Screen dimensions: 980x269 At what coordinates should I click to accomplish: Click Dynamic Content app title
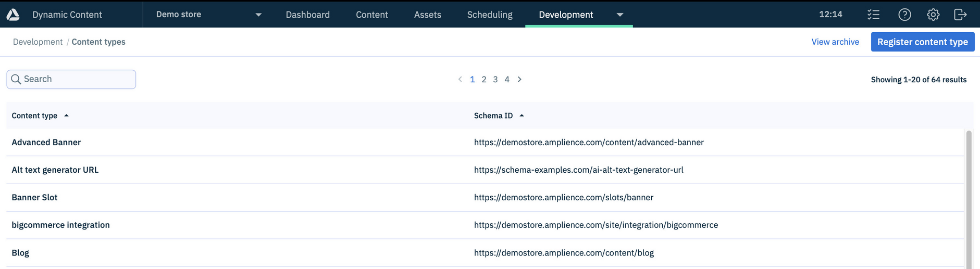click(67, 15)
